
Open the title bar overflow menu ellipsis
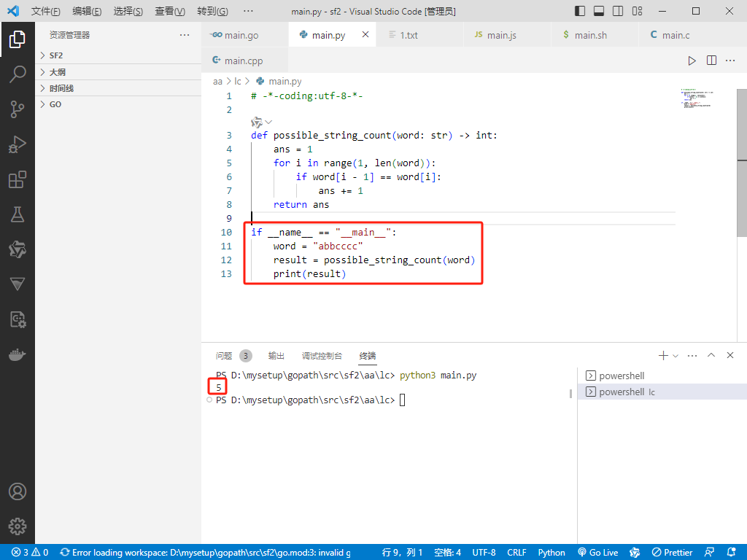(248, 11)
